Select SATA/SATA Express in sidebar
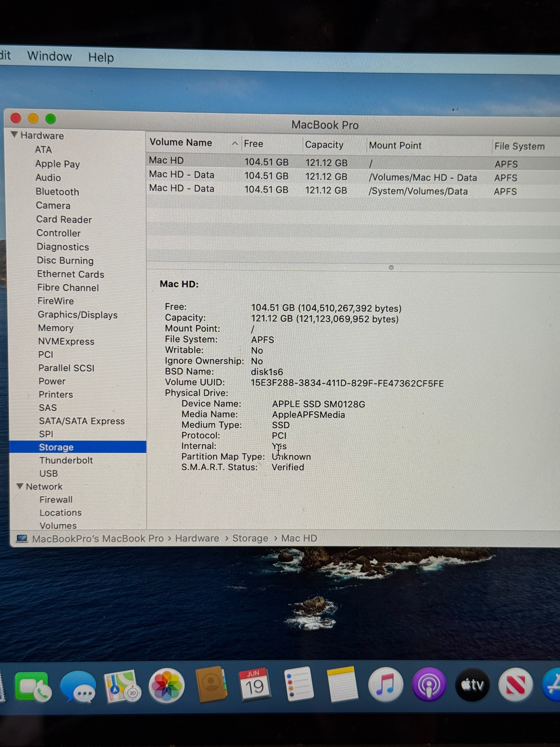560x747 pixels. [82, 421]
